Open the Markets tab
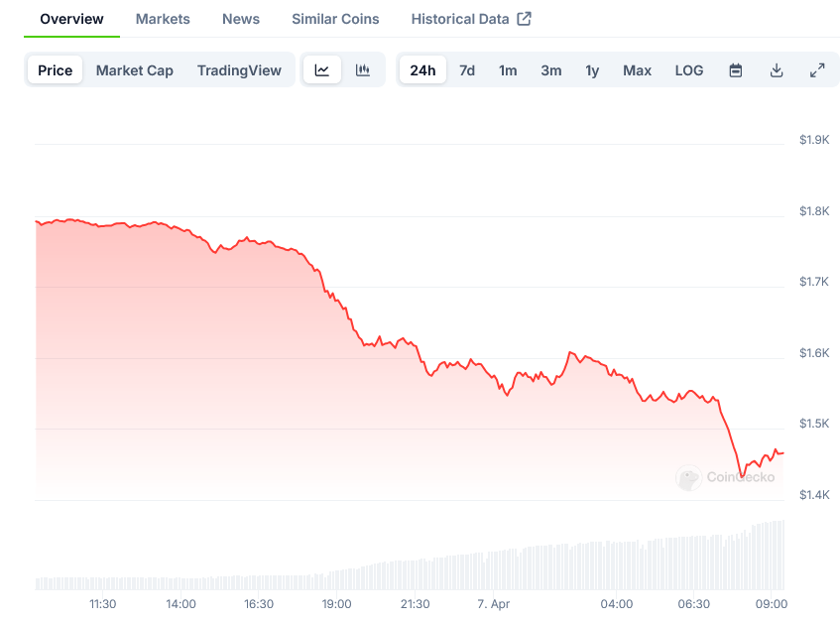The width and height of the screenshot is (840, 622). point(163,19)
